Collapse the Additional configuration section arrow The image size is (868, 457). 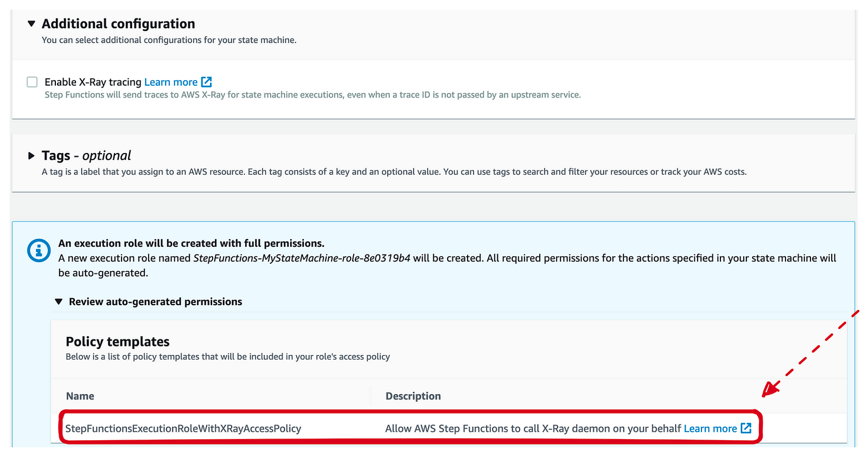pyautogui.click(x=31, y=24)
